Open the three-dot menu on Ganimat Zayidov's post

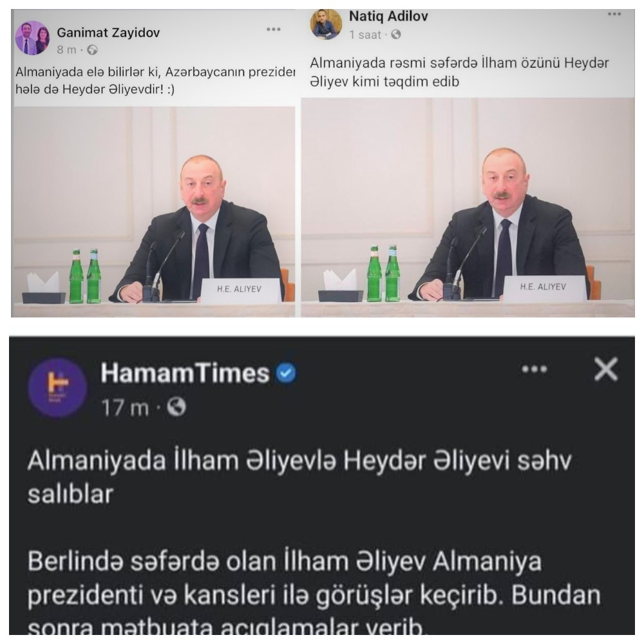(x=274, y=29)
